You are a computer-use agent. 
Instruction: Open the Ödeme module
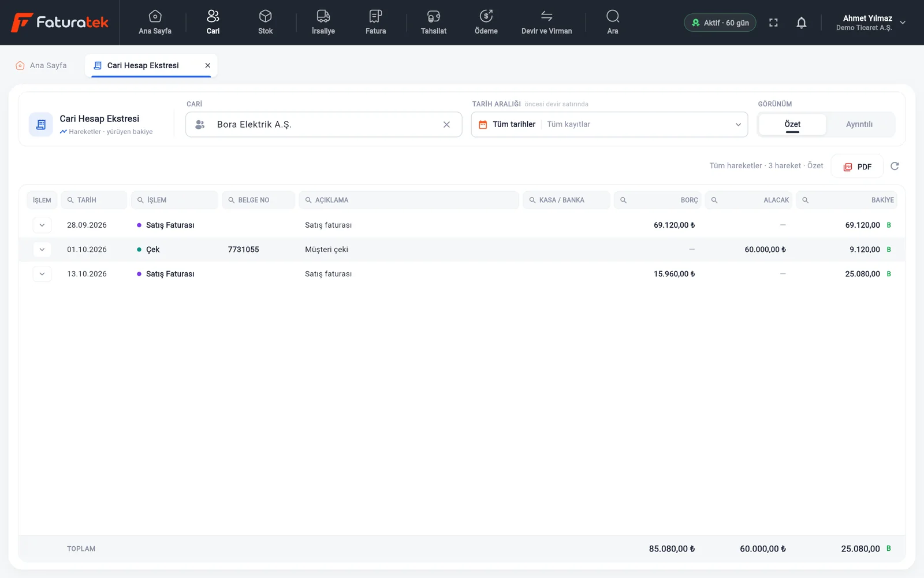tap(486, 23)
